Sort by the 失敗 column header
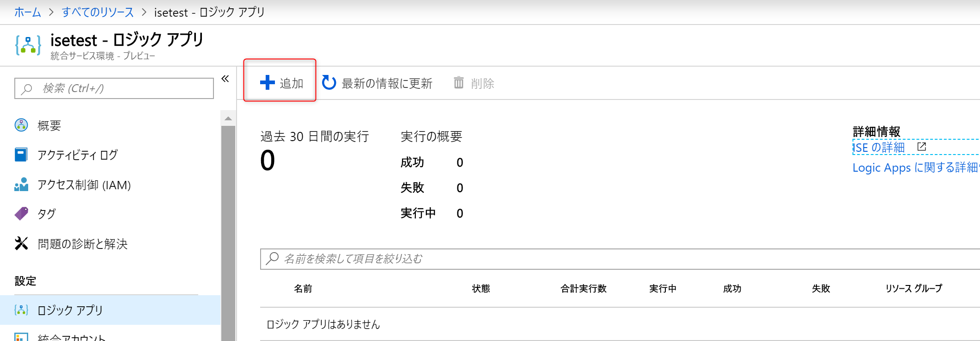 pyautogui.click(x=821, y=289)
